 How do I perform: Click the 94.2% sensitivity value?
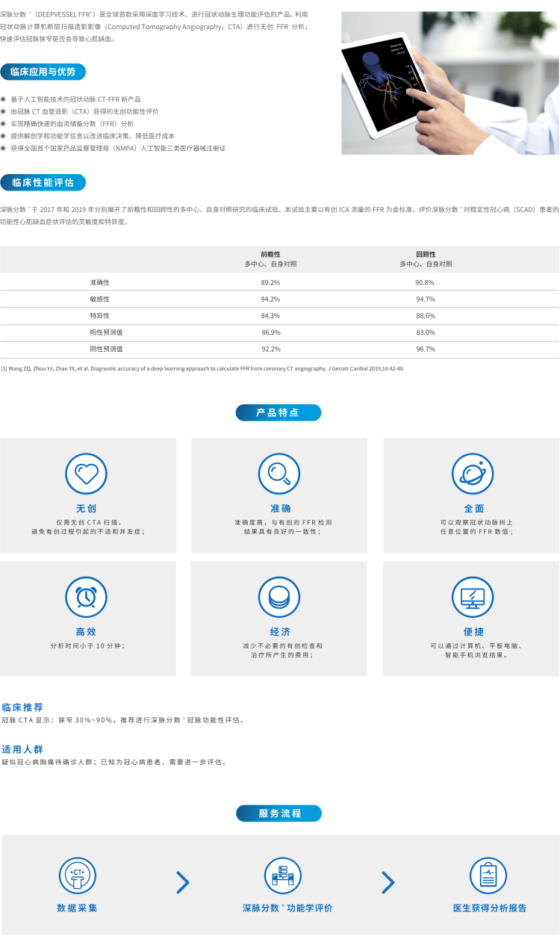(x=270, y=299)
